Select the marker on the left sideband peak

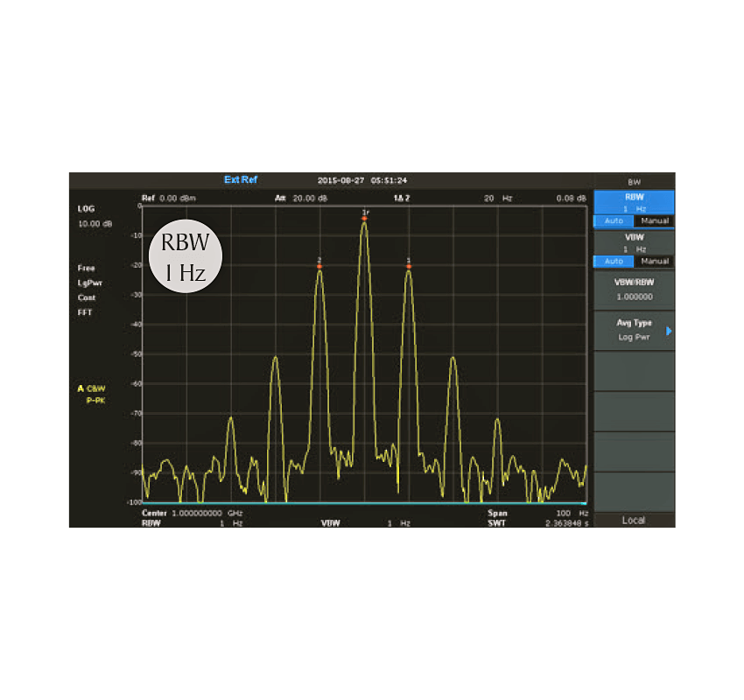coord(319,266)
